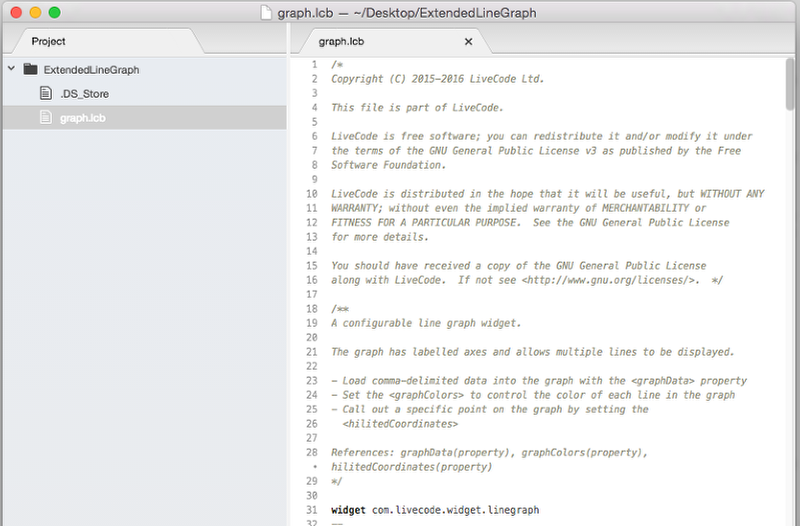
Task: Click the 'for more details.' line
Action: [x=380, y=237]
